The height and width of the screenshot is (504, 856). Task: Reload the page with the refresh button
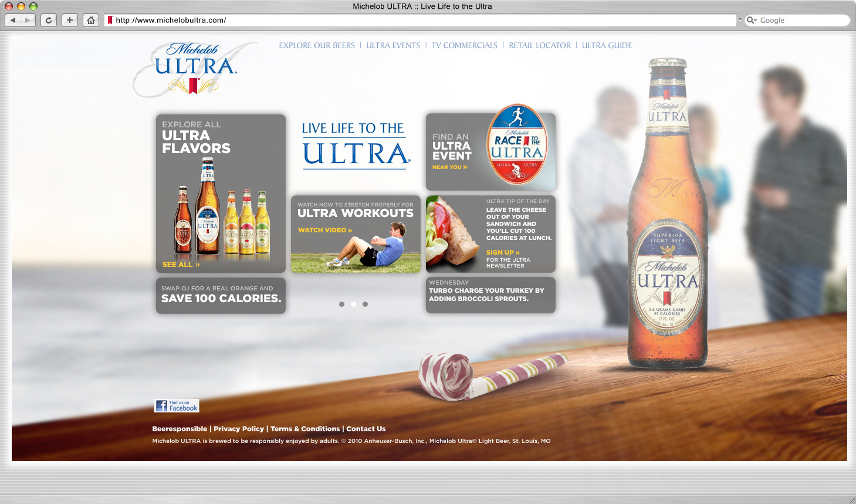click(x=49, y=20)
